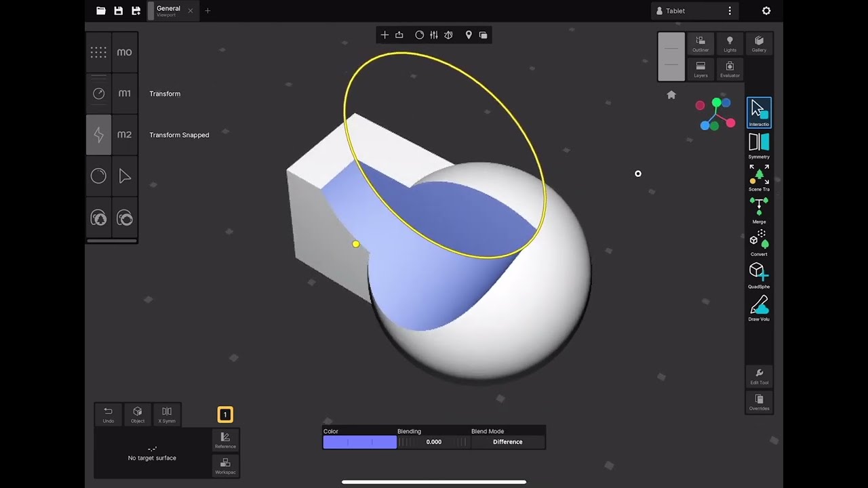Click the export/share icon in the viewport toolbar

(399, 35)
